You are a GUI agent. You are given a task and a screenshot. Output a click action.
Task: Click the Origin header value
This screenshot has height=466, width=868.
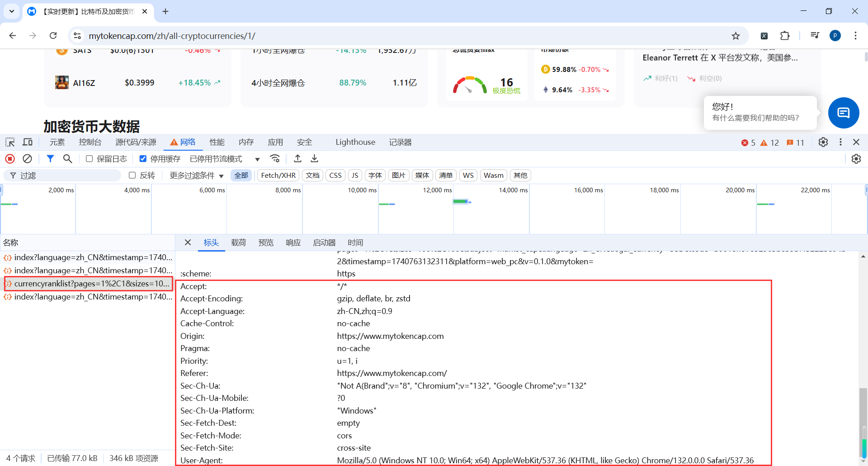(x=390, y=336)
